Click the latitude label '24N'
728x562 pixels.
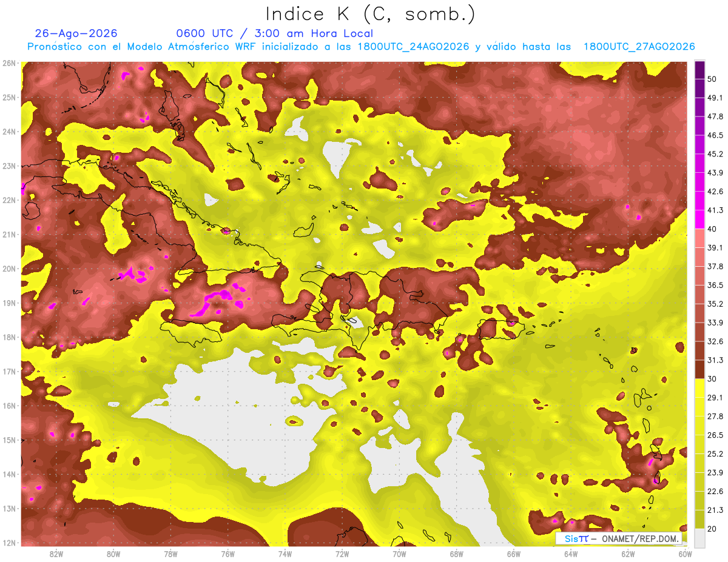(x=8, y=132)
